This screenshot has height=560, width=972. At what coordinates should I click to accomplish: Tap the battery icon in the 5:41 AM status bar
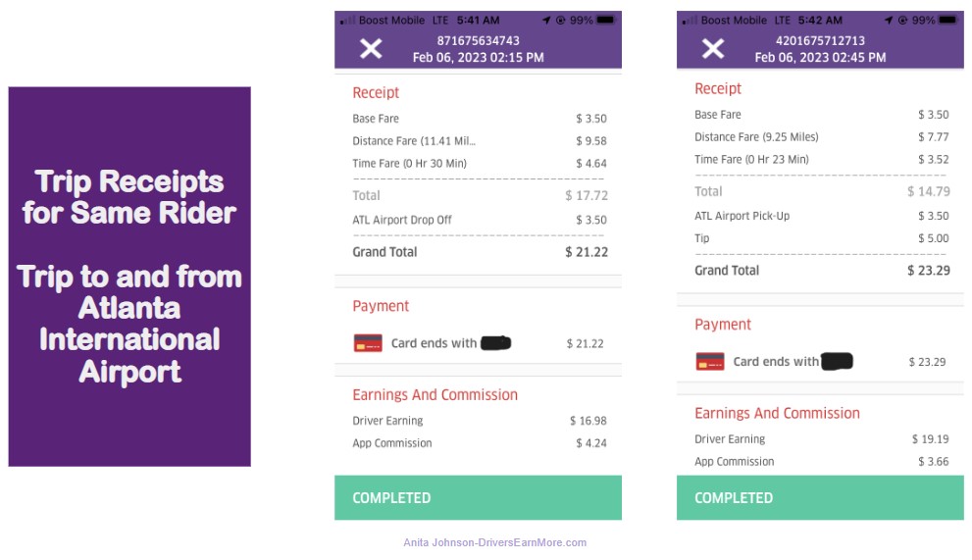pyautogui.click(x=605, y=20)
